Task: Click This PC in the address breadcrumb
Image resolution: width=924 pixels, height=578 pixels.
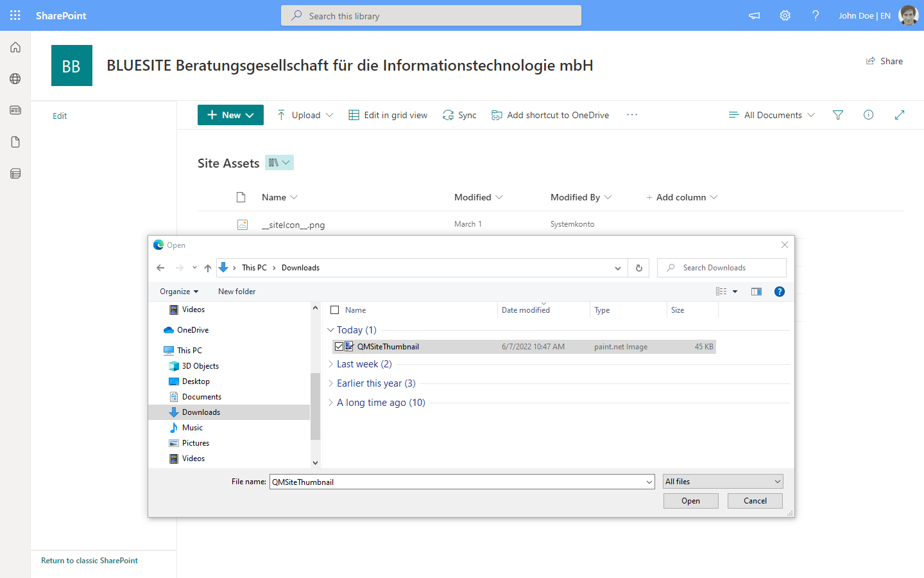Action: click(254, 268)
